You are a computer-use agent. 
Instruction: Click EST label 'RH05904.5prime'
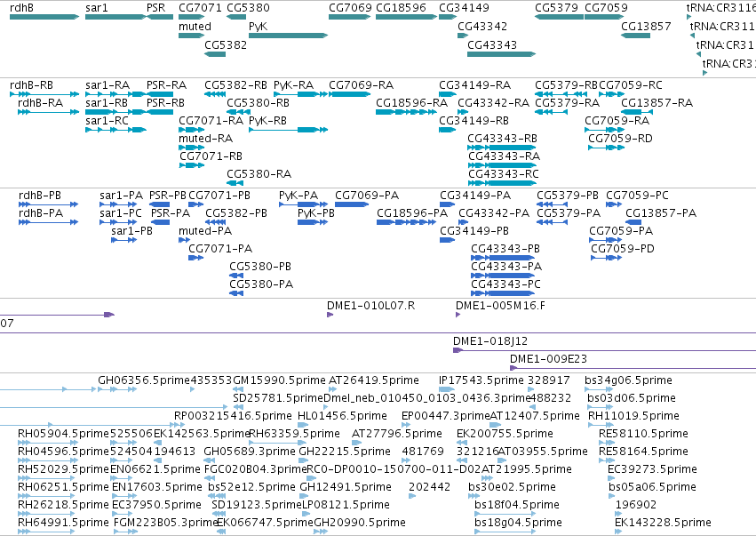[x=63, y=434]
